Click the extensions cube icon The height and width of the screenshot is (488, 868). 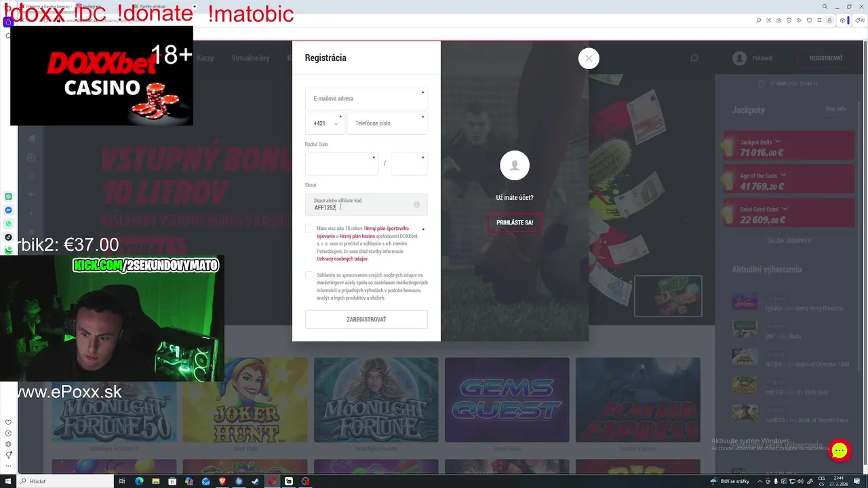(842, 20)
